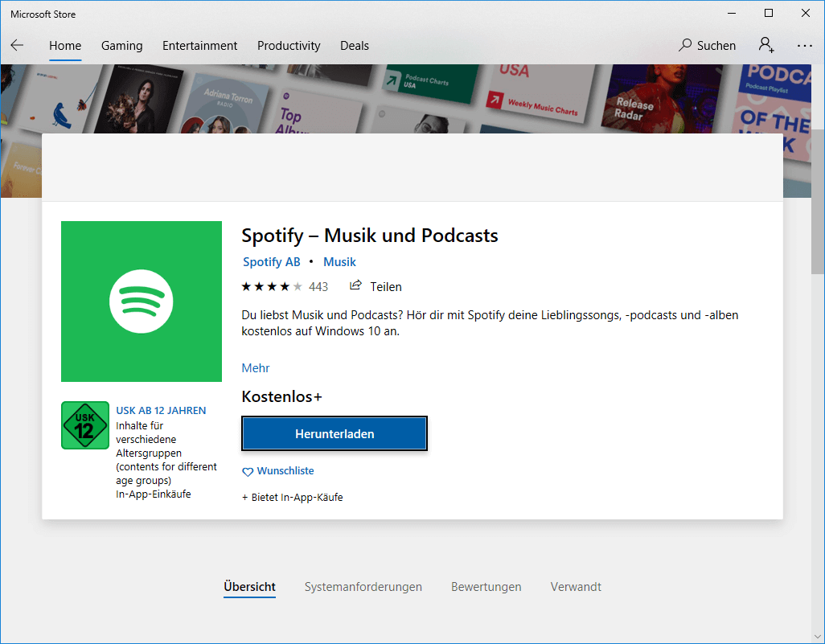Switch to the Gaming tab

point(121,46)
